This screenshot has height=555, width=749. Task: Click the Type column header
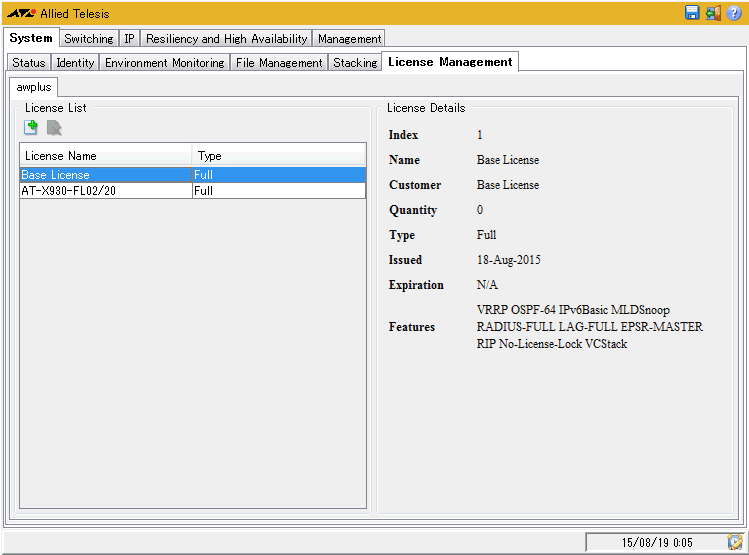(x=278, y=156)
